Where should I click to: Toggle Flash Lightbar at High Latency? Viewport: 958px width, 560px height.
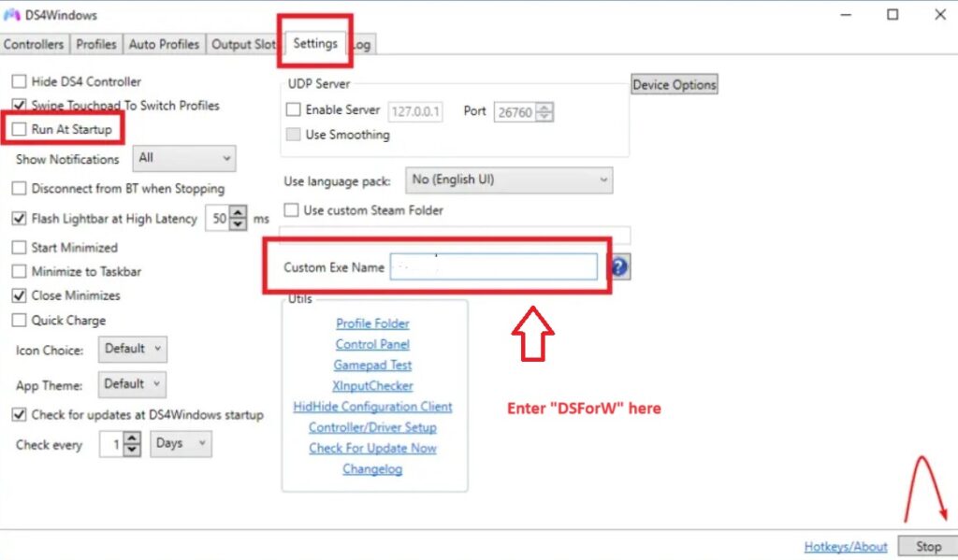tap(20, 218)
